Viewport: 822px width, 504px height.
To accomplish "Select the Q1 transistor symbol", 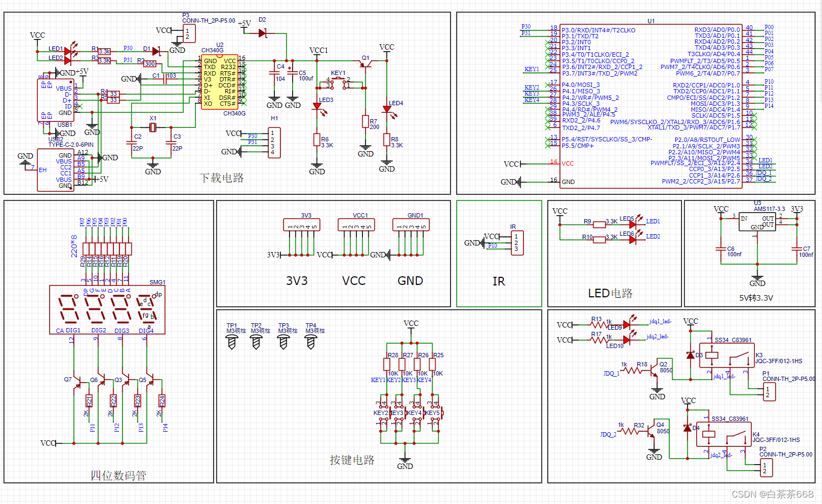I will pos(366,64).
